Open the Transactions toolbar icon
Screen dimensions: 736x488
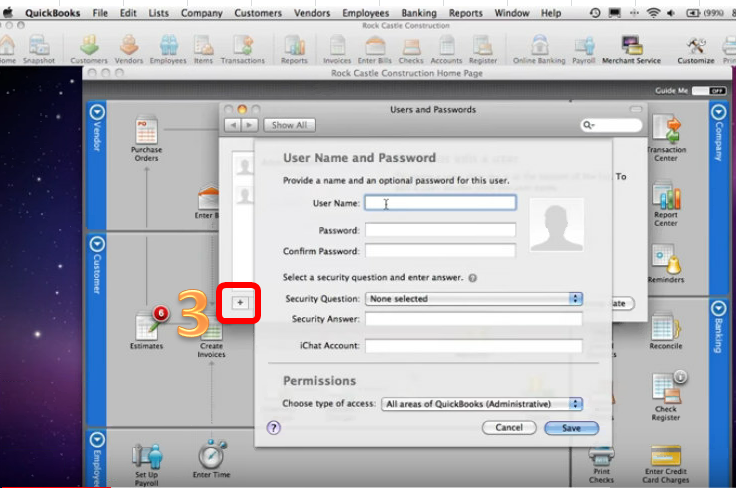pyautogui.click(x=243, y=49)
